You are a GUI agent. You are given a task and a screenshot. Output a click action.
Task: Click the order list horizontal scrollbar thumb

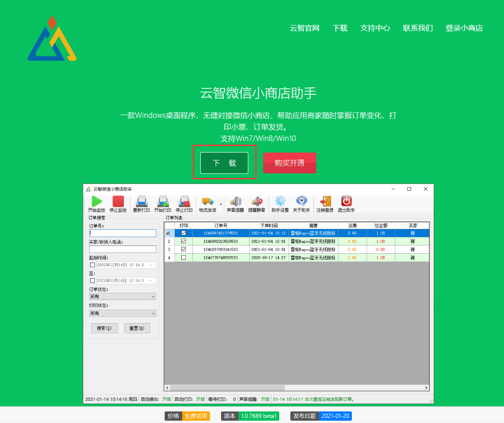227,388
